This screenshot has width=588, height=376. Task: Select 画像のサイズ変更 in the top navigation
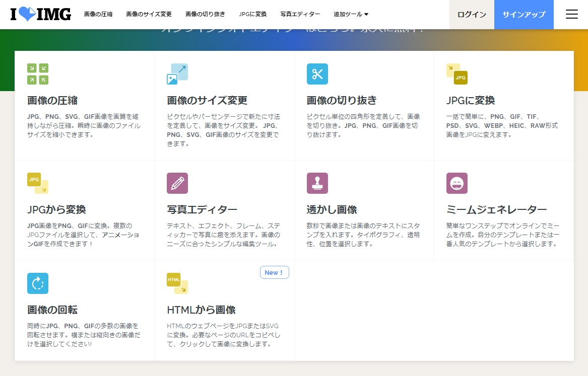click(x=149, y=15)
